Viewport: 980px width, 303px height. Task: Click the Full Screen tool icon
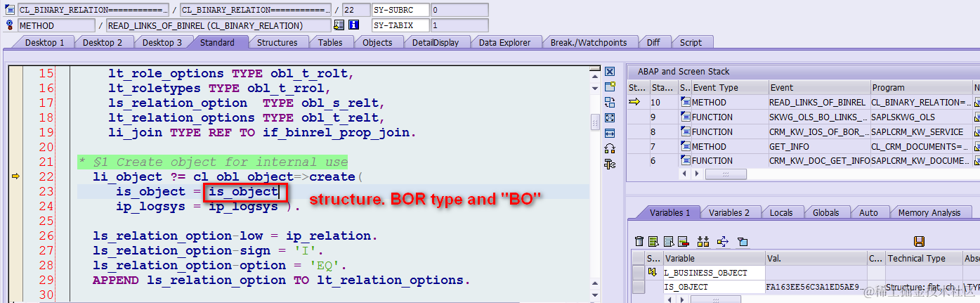610,118
